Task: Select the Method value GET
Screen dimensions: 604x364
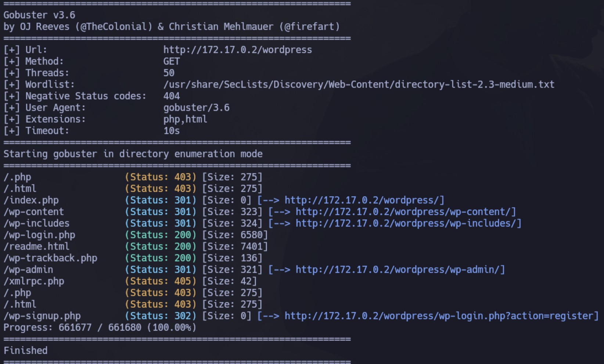Action: coord(172,61)
